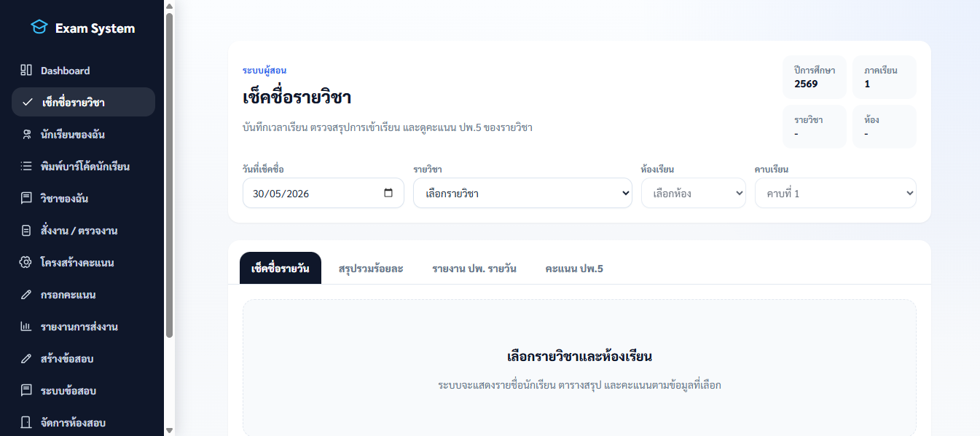The image size is (980, 436).
Task: Go to โครงสร้างคะแนน page
Action: 83,263
